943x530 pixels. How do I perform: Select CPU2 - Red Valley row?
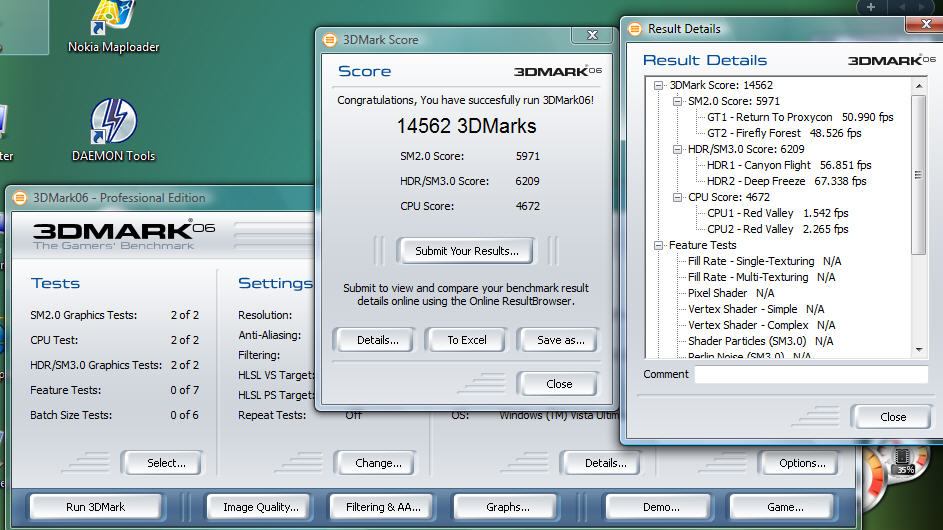[x=777, y=229]
